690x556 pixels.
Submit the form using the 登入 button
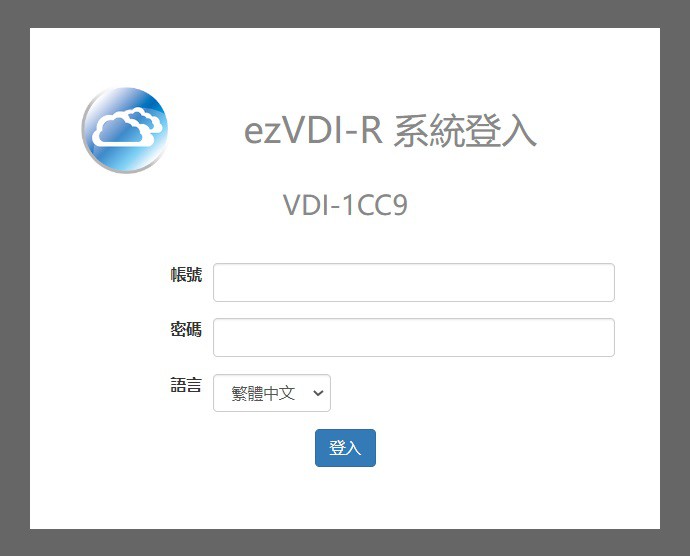pos(345,448)
